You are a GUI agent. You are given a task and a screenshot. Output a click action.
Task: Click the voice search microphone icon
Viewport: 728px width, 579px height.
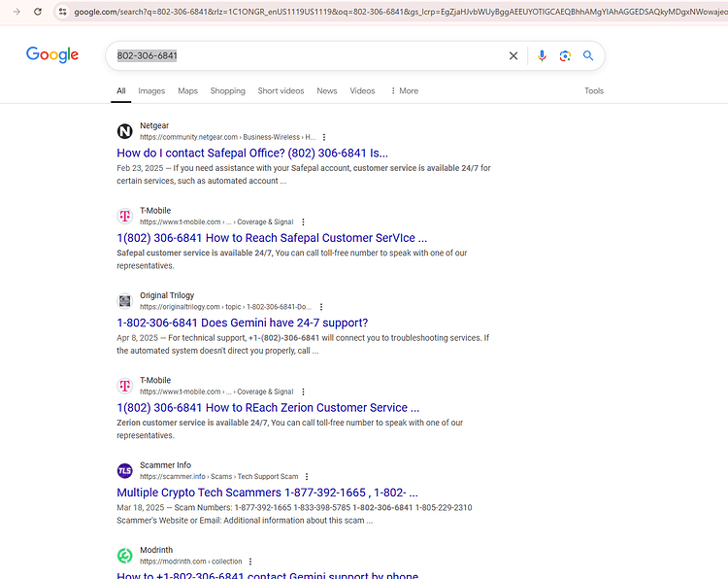click(542, 55)
